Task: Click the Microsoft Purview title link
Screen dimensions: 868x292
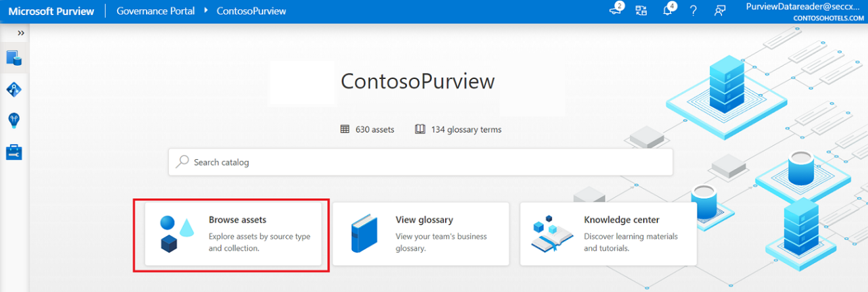Action: tap(51, 11)
